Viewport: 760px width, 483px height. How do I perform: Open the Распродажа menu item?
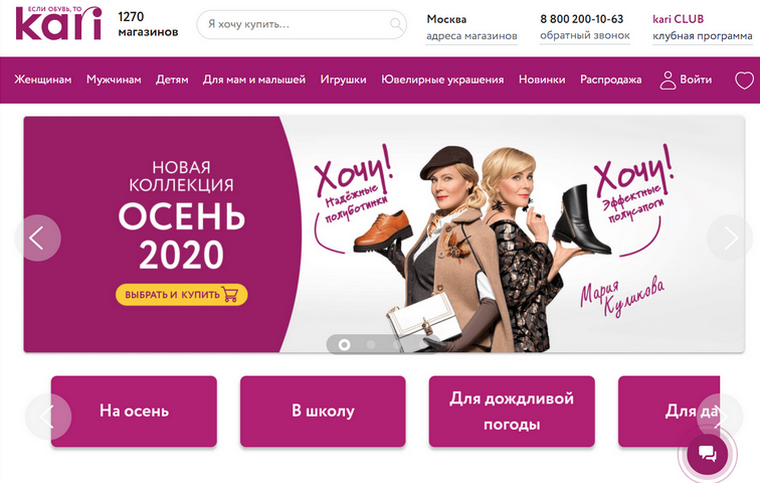click(611, 79)
